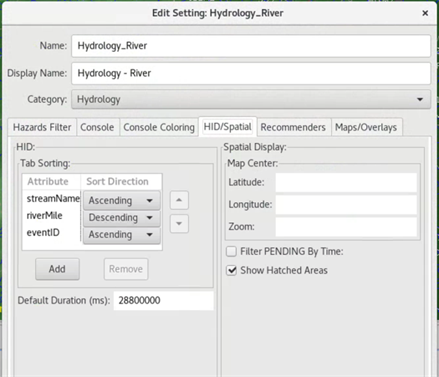
Task: Uncheck Show Hatched Areas checkbox
Action: pos(231,270)
